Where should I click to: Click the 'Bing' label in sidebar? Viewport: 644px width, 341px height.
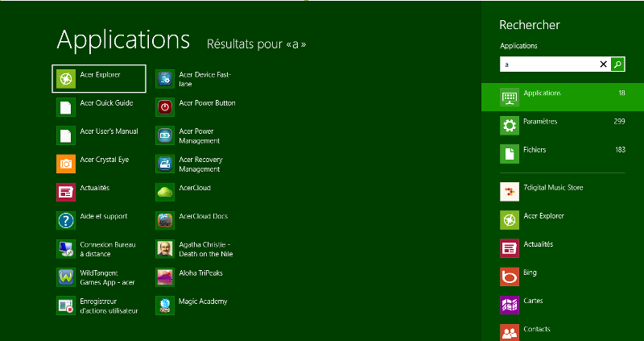[530, 272]
